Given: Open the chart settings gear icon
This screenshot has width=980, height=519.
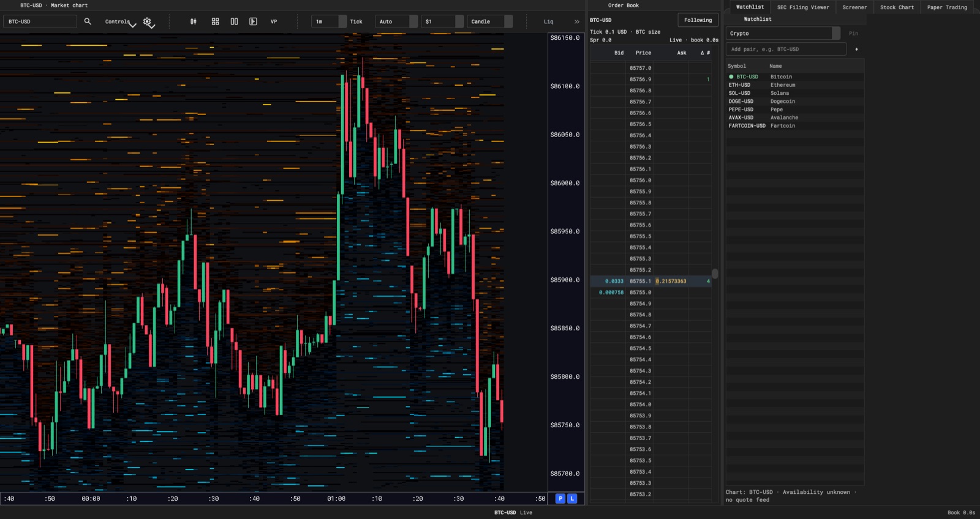Looking at the screenshot, I should pyautogui.click(x=147, y=21).
